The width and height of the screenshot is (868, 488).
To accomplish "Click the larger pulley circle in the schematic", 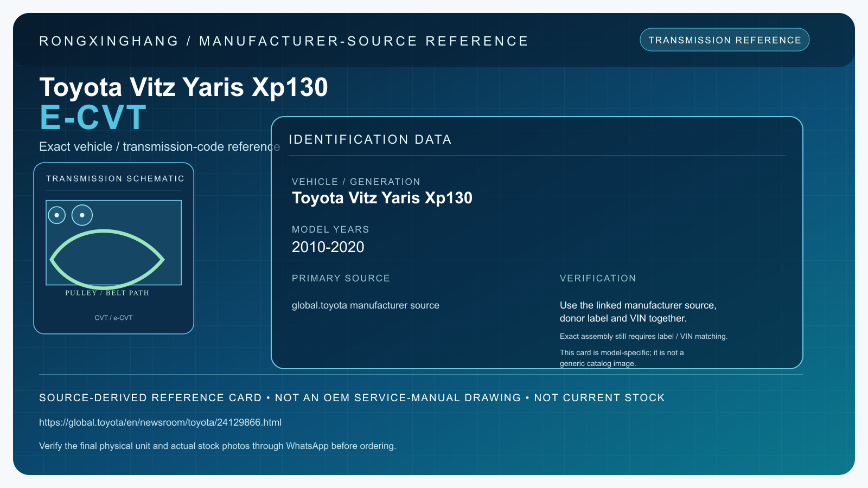I will (x=82, y=215).
